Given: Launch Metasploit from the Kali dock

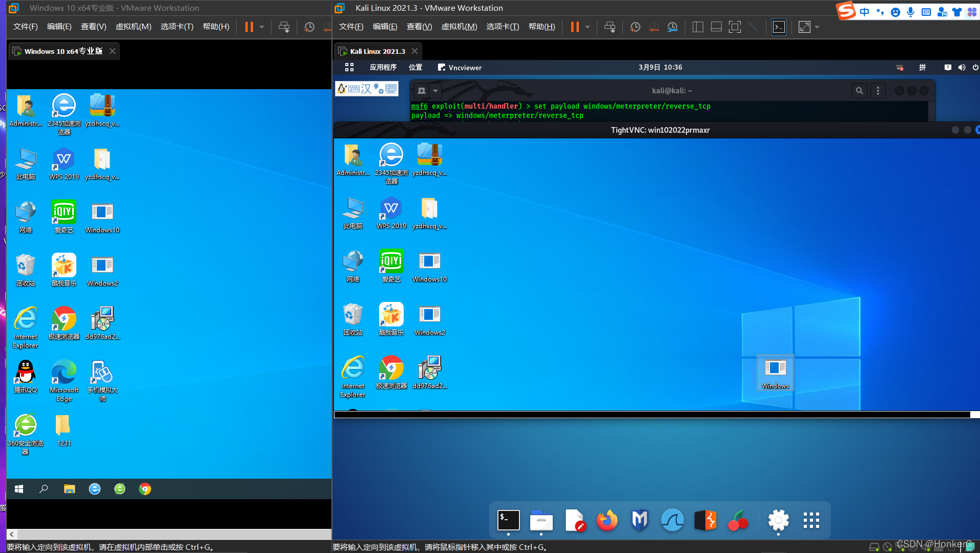Looking at the screenshot, I should pyautogui.click(x=640, y=521).
